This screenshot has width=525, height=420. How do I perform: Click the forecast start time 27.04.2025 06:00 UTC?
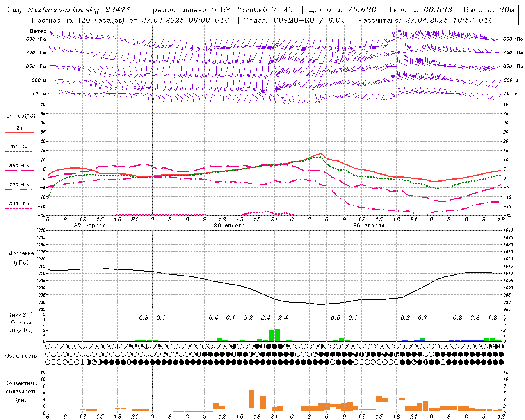(185, 20)
